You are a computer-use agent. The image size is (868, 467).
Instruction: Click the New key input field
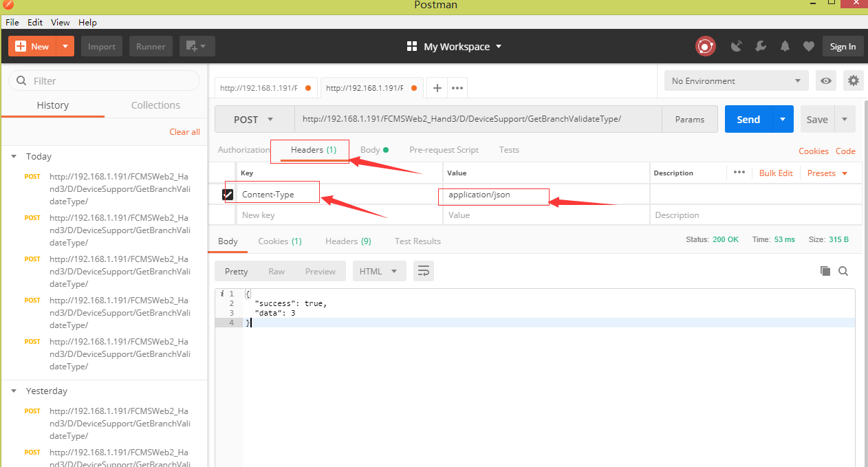340,215
